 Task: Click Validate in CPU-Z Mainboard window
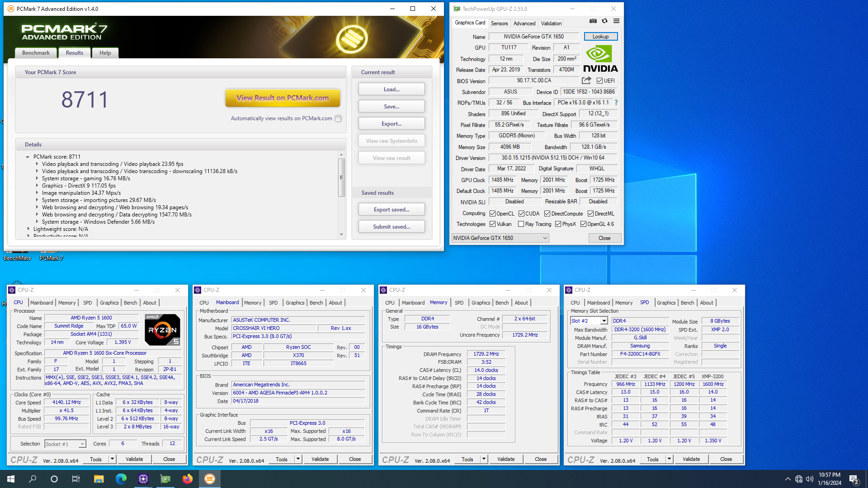click(x=320, y=459)
